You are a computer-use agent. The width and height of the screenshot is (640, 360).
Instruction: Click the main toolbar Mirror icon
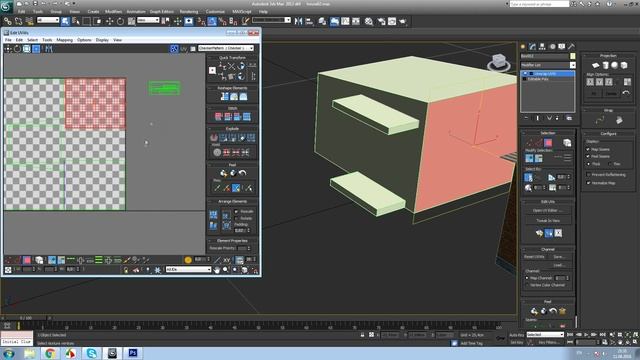pyautogui.click(x=298, y=21)
